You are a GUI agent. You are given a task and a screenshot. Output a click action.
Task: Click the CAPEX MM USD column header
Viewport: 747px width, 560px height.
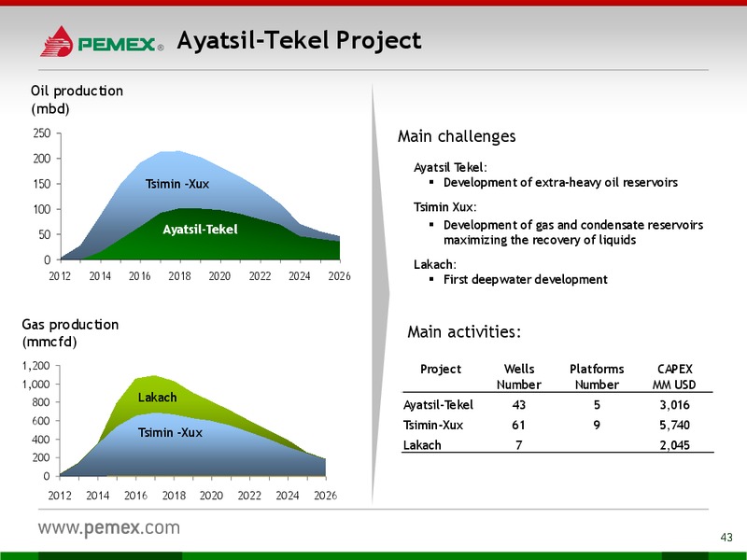click(674, 377)
